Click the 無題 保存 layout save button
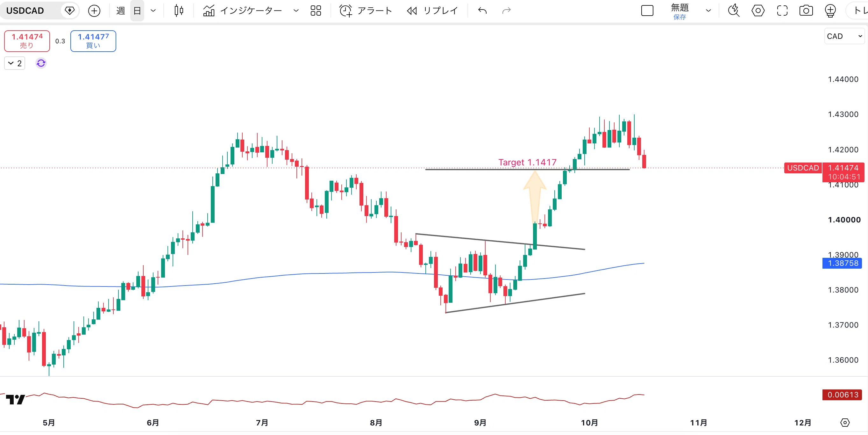This screenshot has height=435, width=868. pos(679,11)
